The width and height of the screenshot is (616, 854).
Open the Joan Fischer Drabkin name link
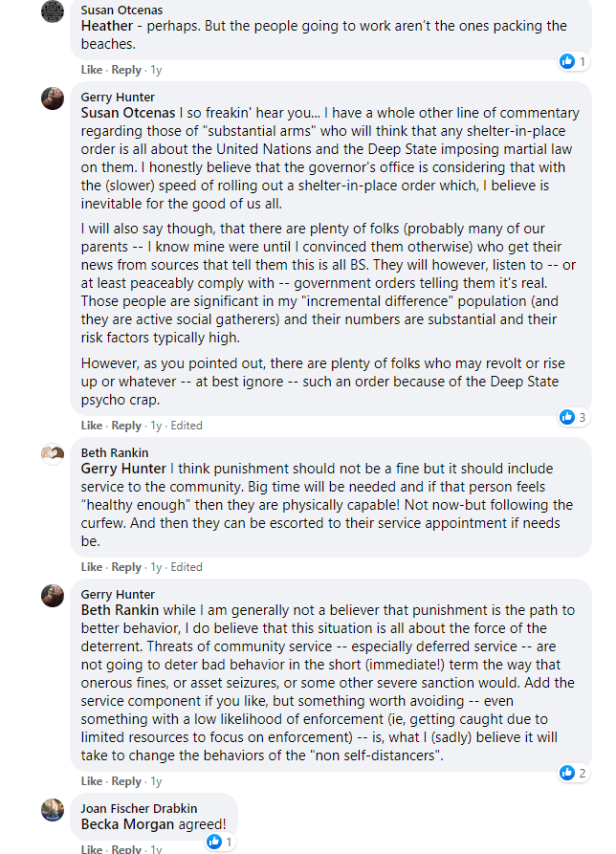point(139,809)
